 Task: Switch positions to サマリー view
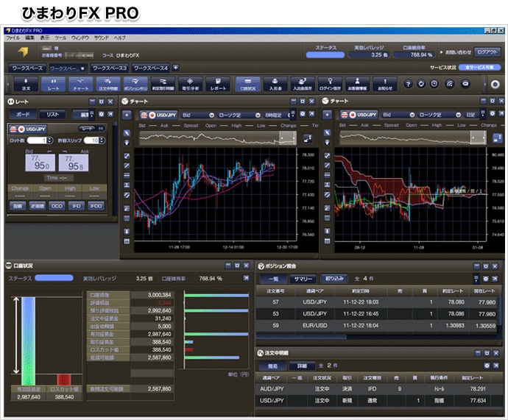coord(303,279)
